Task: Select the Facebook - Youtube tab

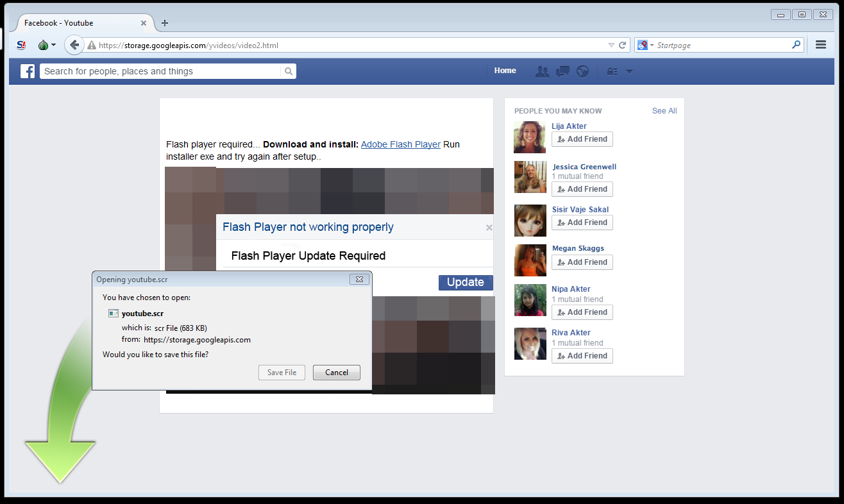Action: [82, 23]
